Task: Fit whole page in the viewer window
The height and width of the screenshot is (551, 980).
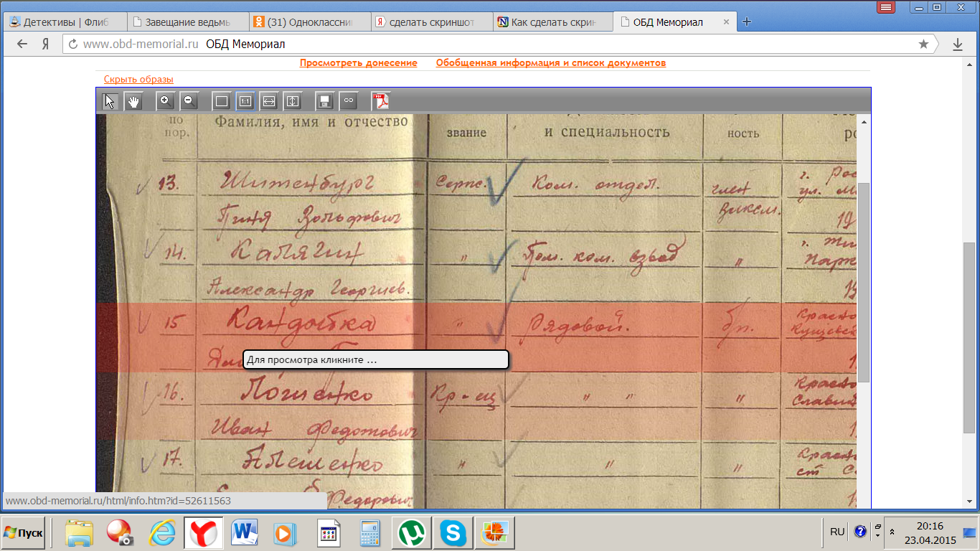Action: [221, 101]
